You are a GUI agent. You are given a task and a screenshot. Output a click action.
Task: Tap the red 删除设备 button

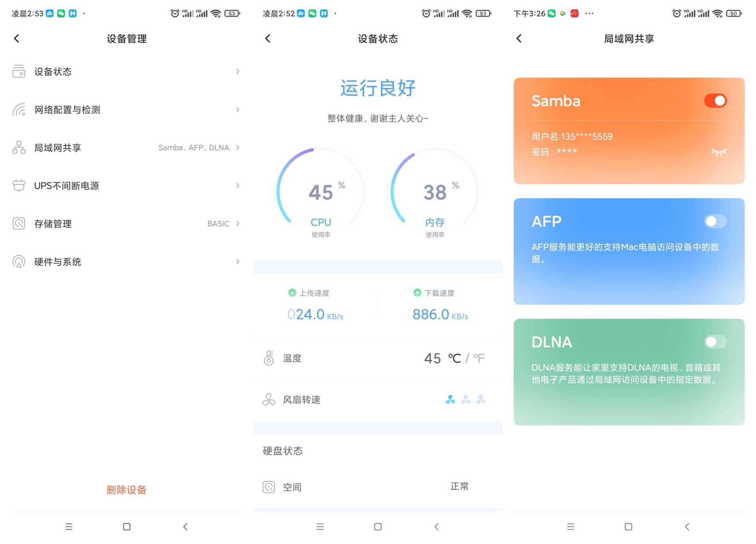[126, 490]
